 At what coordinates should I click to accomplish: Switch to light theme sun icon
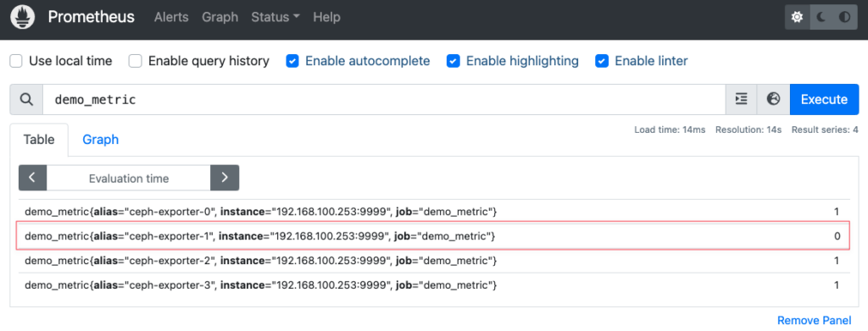pos(797,18)
